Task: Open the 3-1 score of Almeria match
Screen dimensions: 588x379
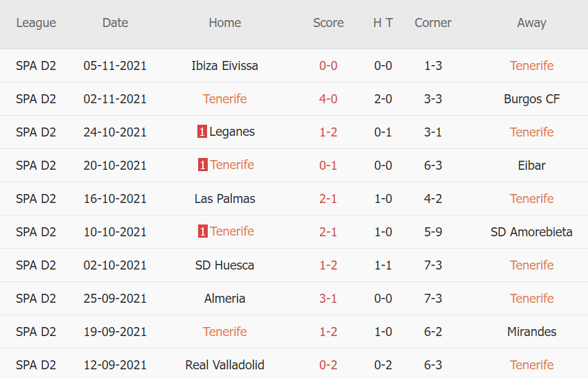Action: coord(328,299)
